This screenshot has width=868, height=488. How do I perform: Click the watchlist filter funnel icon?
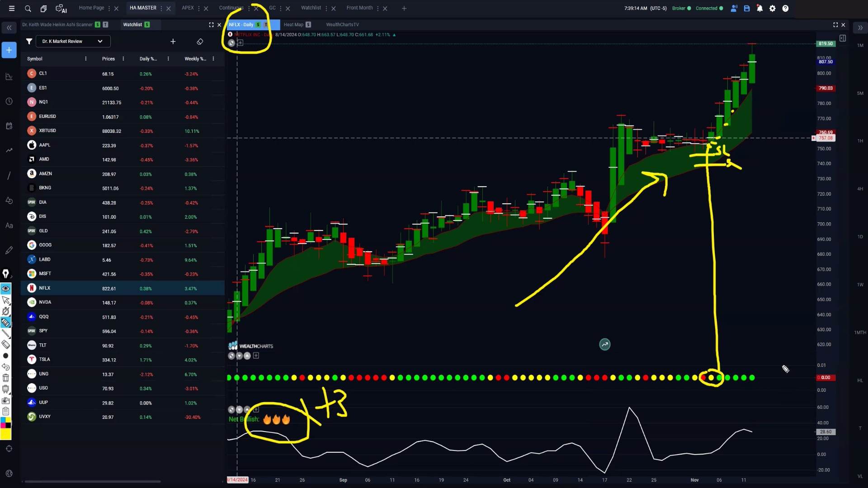[x=29, y=41]
